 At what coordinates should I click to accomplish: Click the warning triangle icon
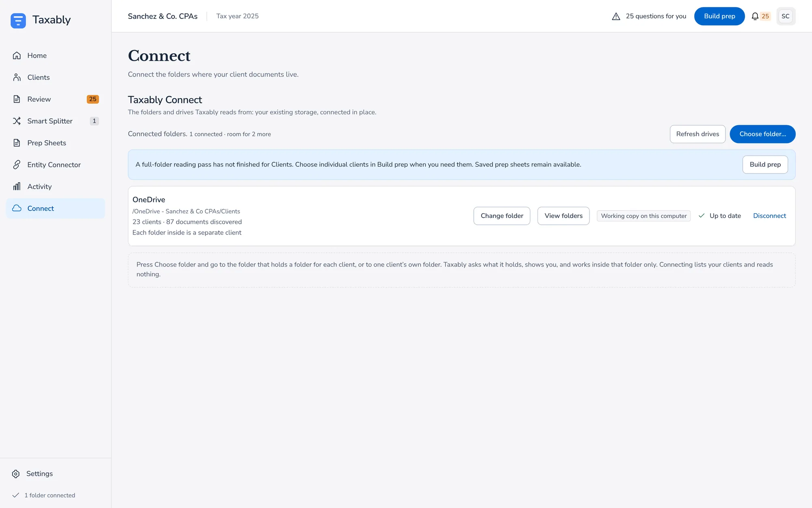[x=616, y=16]
